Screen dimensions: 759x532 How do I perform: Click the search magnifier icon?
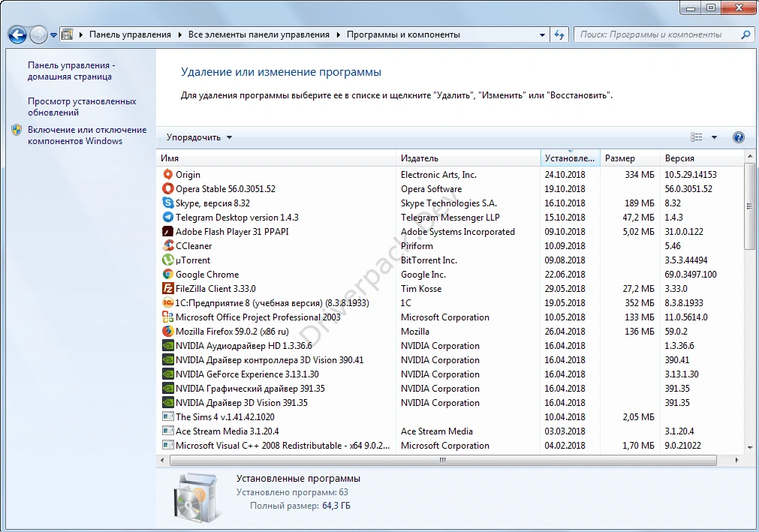745,35
